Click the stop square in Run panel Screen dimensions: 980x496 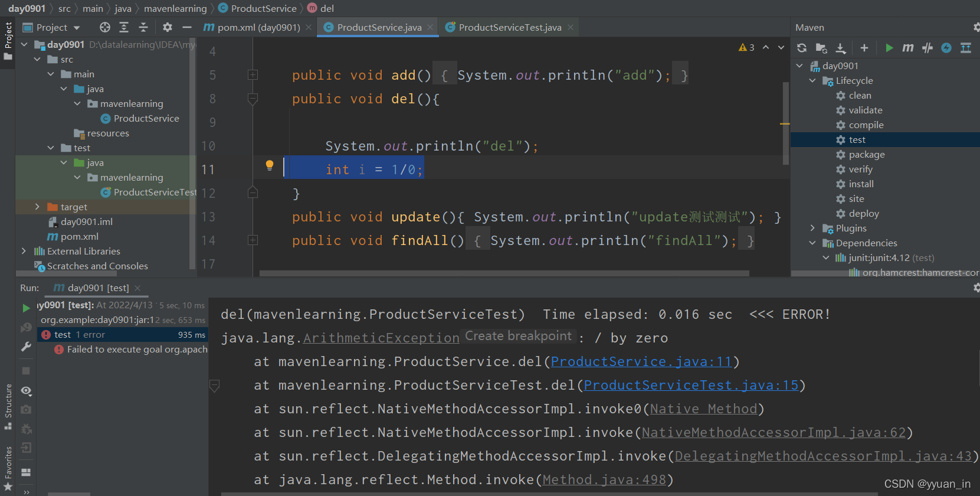coord(26,371)
